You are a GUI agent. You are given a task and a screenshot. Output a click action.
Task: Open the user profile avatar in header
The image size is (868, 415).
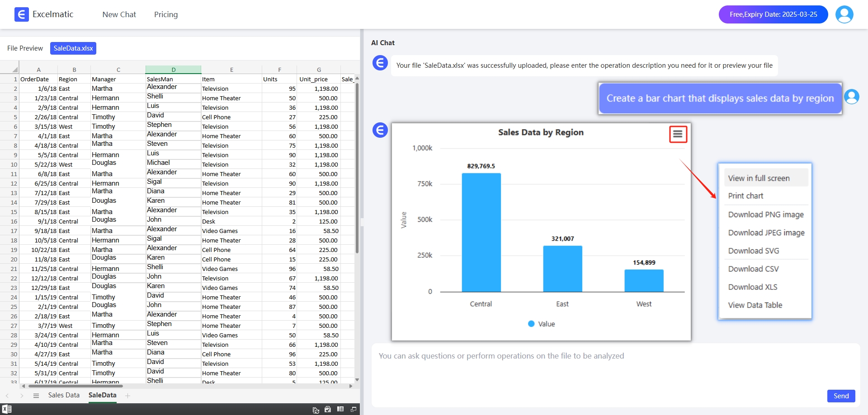(x=844, y=14)
